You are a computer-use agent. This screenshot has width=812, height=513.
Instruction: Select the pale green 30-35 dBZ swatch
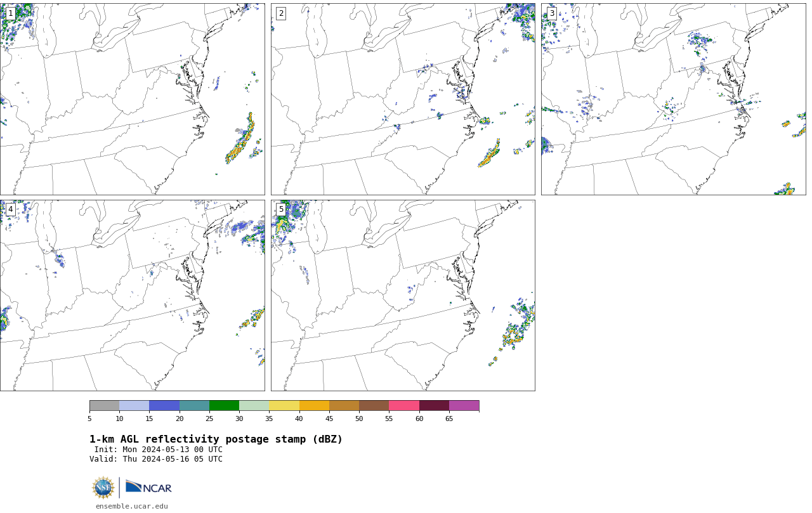254,406
